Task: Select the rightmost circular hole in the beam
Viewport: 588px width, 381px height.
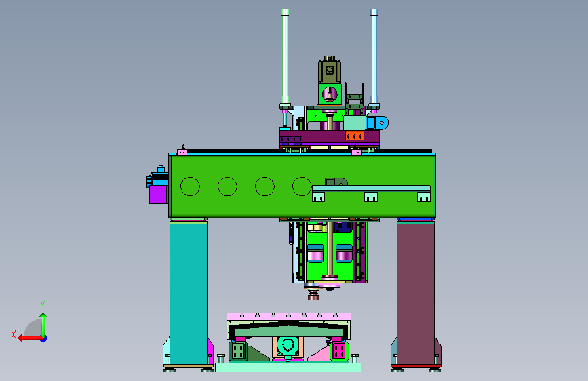Action: [302, 186]
